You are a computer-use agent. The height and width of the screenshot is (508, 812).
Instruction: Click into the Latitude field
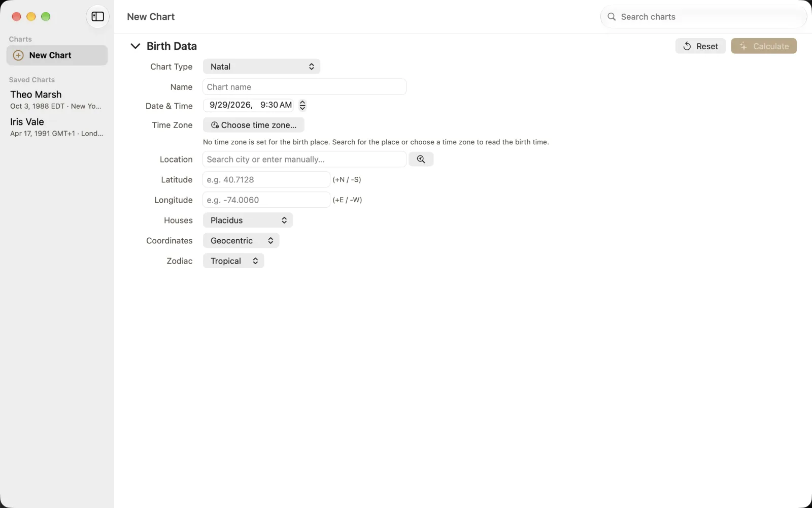point(266,179)
